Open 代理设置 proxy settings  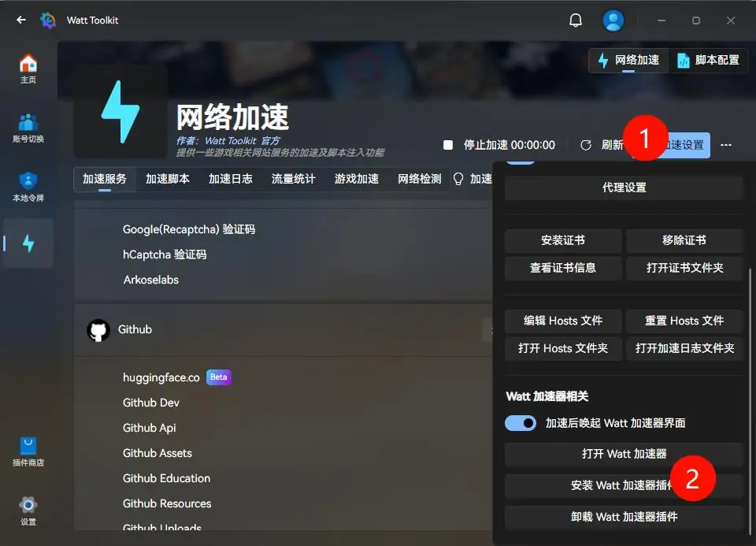coord(623,188)
